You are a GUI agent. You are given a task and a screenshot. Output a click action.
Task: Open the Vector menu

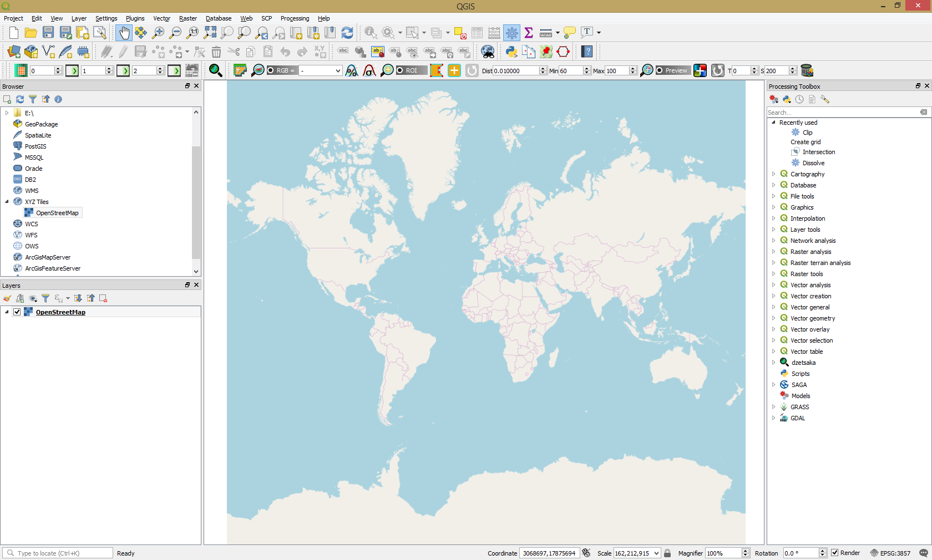161,18
